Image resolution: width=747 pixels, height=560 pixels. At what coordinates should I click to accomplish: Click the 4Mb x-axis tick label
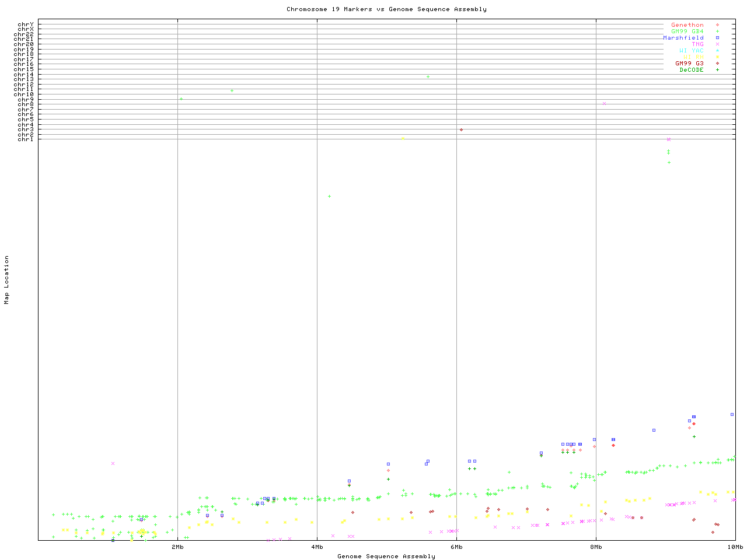click(x=317, y=547)
